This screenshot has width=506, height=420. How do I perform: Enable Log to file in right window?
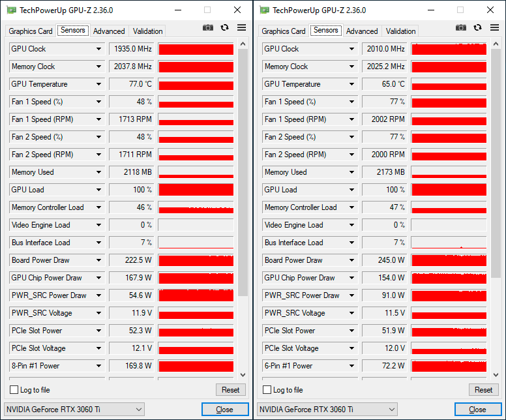(267, 390)
